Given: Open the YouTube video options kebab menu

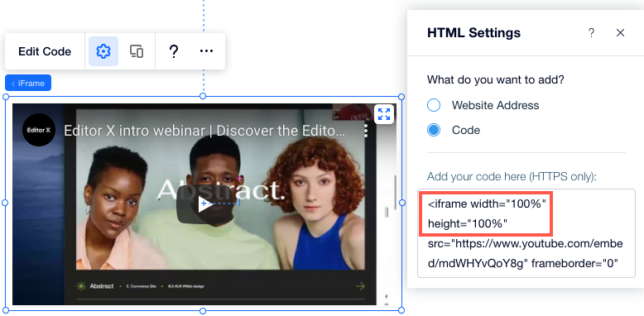Looking at the screenshot, I should tap(366, 131).
